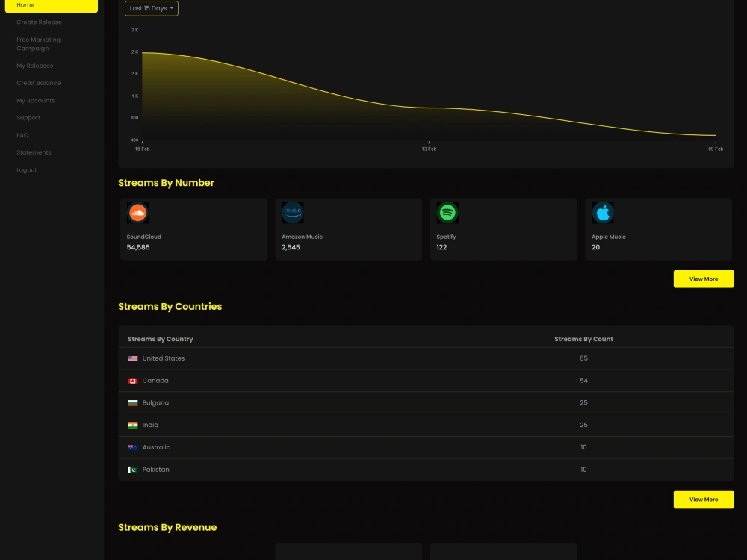Click the Australia count 10
Screen dimensions: 747x560
coord(583,447)
